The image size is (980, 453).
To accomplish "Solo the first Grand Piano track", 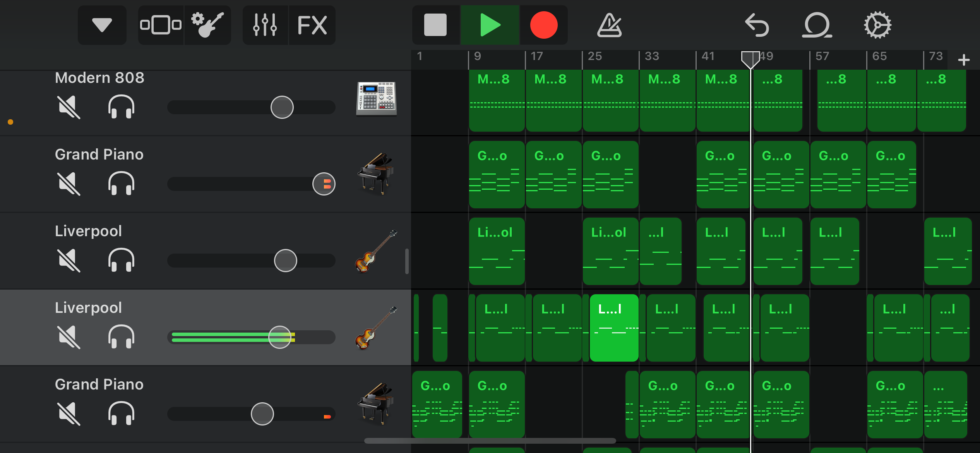I will tap(121, 184).
